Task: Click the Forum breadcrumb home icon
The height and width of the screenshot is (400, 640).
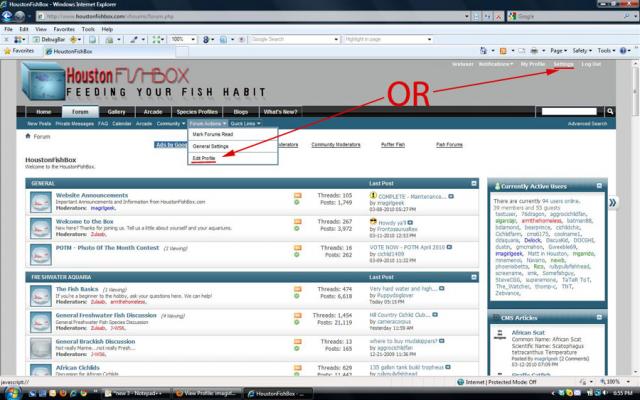Action: tap(28, 136)
